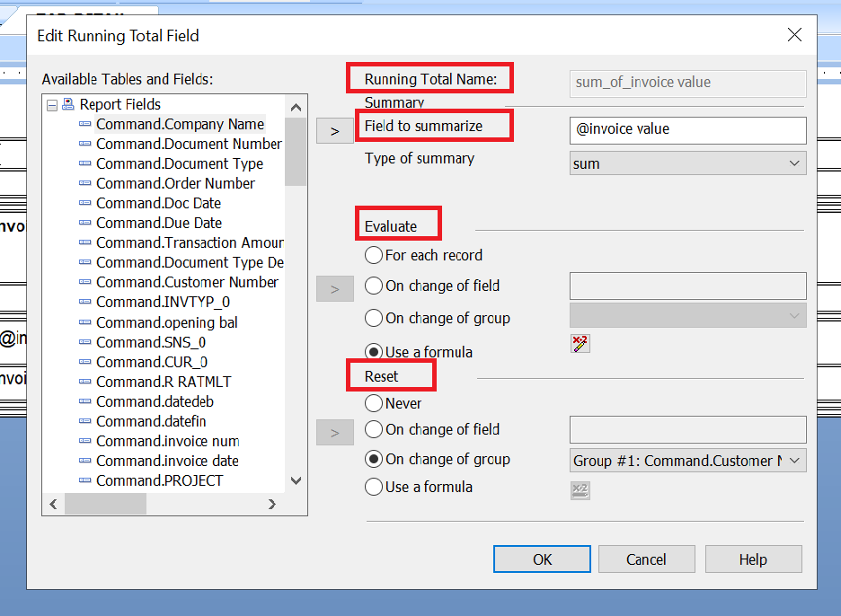Select Command.invoice date field

click(167, 461)
